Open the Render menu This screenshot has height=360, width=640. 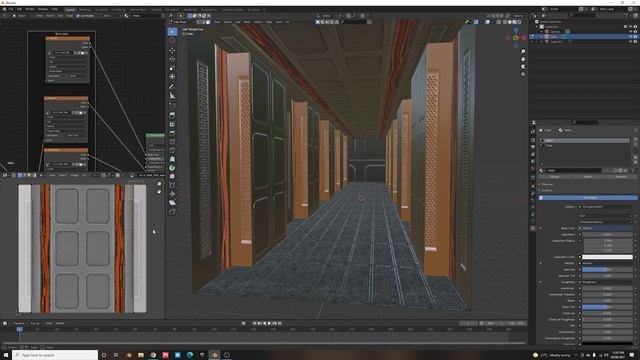[30, 9]
